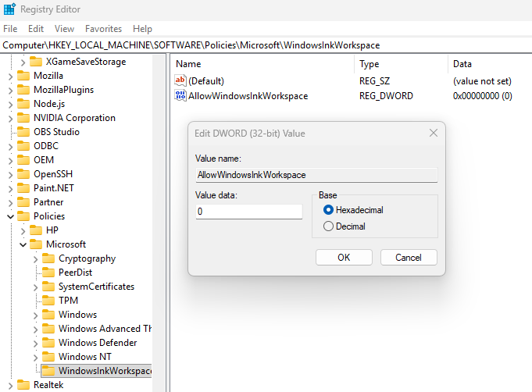Viewport: 532px width, 392px height.
Task: Click the Policies folder icon
Action: click(23, 216)
